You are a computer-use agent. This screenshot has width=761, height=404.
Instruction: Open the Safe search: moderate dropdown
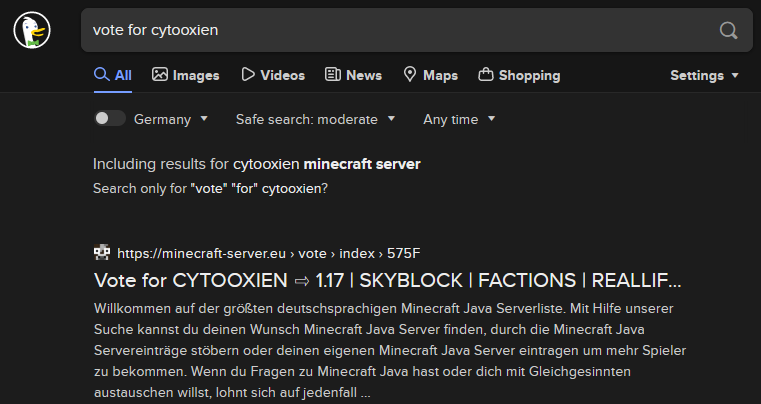(x=315, y=119)
